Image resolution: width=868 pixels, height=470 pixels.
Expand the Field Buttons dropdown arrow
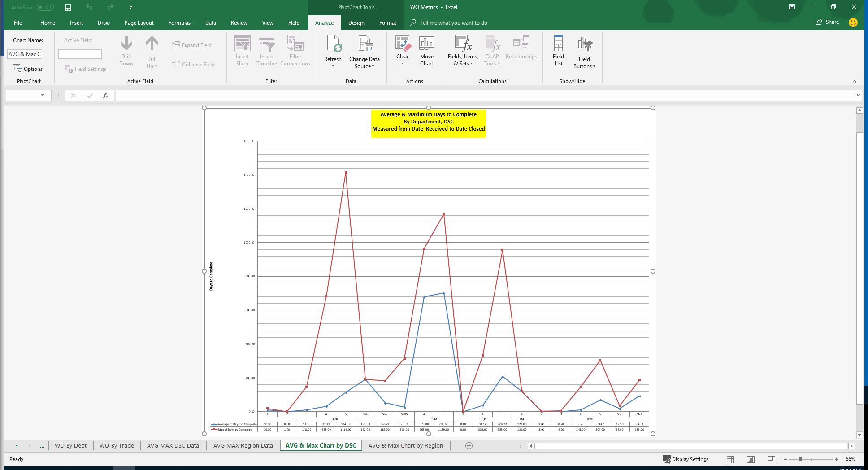pyautogui.click(x=594, y=66)
